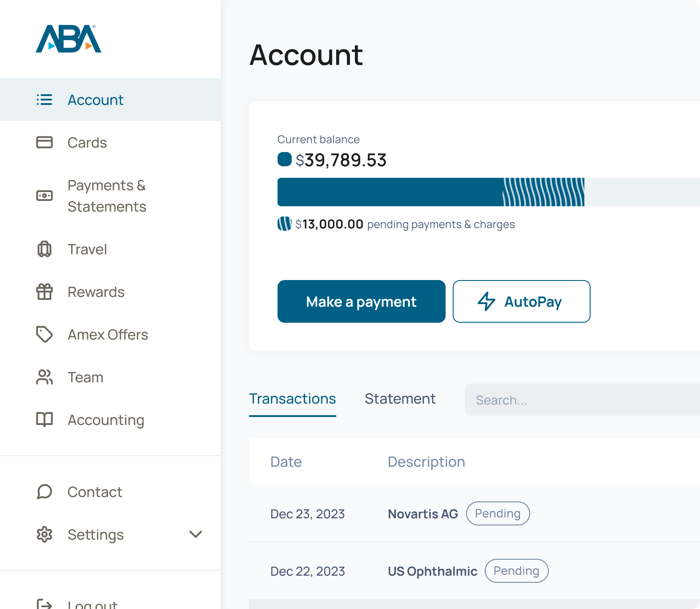Image resolution: width=700 pixels, height=609 pixels.
Task: Open the Travel section
Action: click(x=110, y=249)
